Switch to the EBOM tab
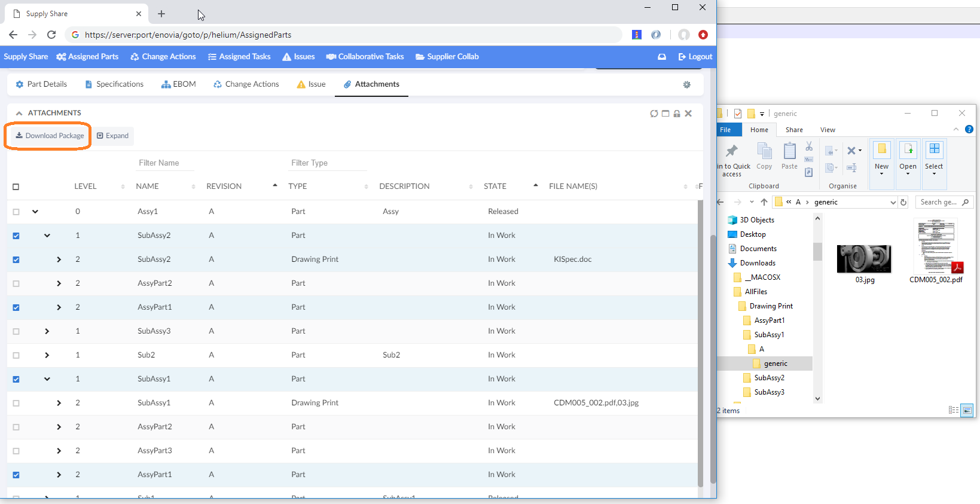The width and height of the screenshot is (980, 504). point(179,84)
